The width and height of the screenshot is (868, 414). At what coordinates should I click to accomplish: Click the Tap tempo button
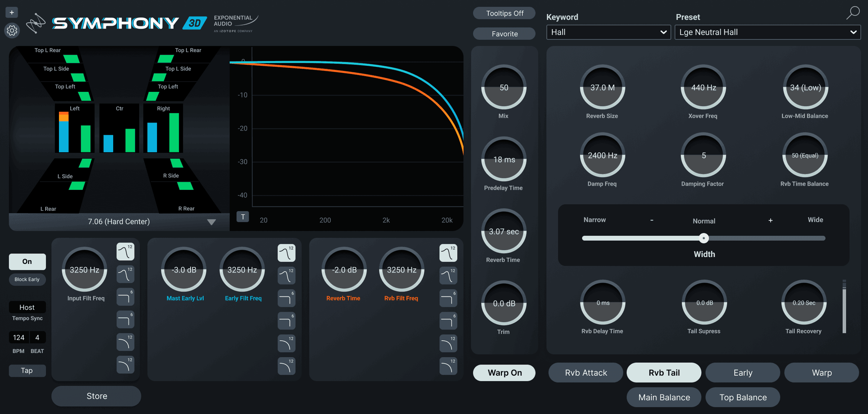coord(27,370)
